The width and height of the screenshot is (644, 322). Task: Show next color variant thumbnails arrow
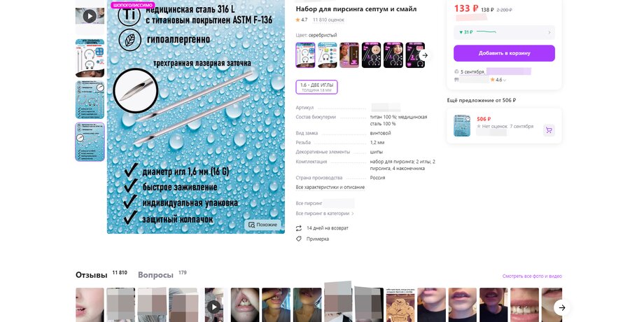point(426,55)
